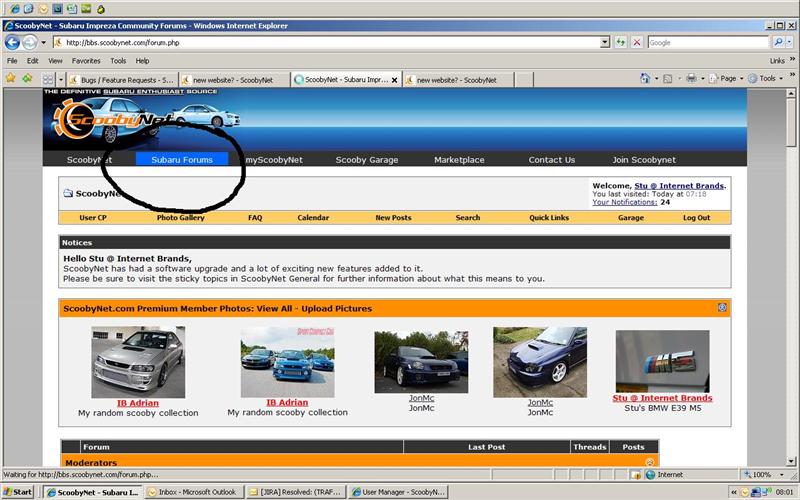The width and height of the screenshot is (800, 500).
Task: Click the IE Back navigation button
Action: (x=13, y=42)
